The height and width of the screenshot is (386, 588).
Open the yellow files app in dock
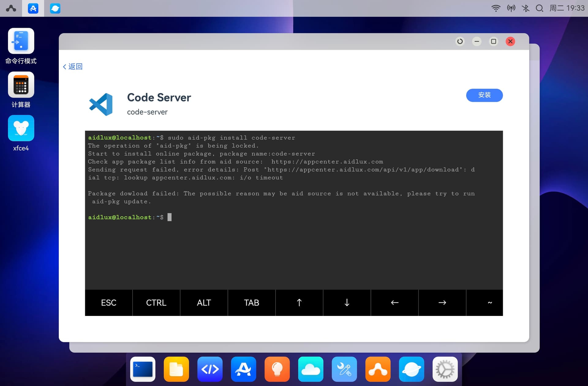[x=176, y=369]
